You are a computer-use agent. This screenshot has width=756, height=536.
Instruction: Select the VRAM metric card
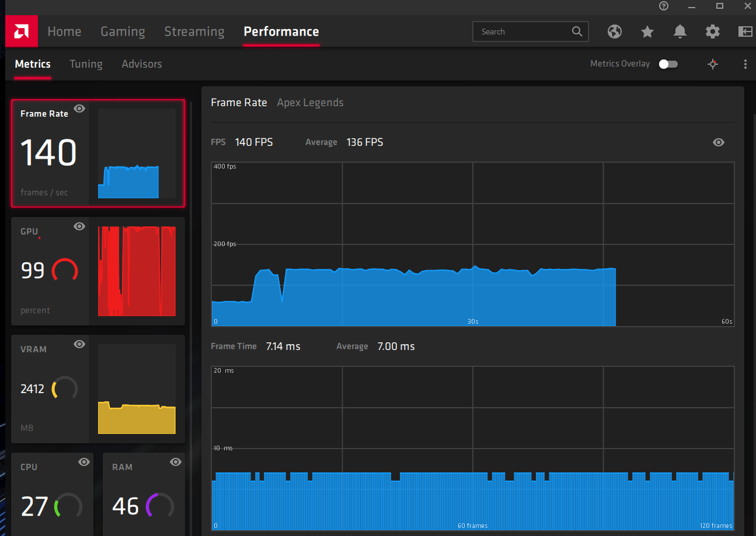(98, 389)
